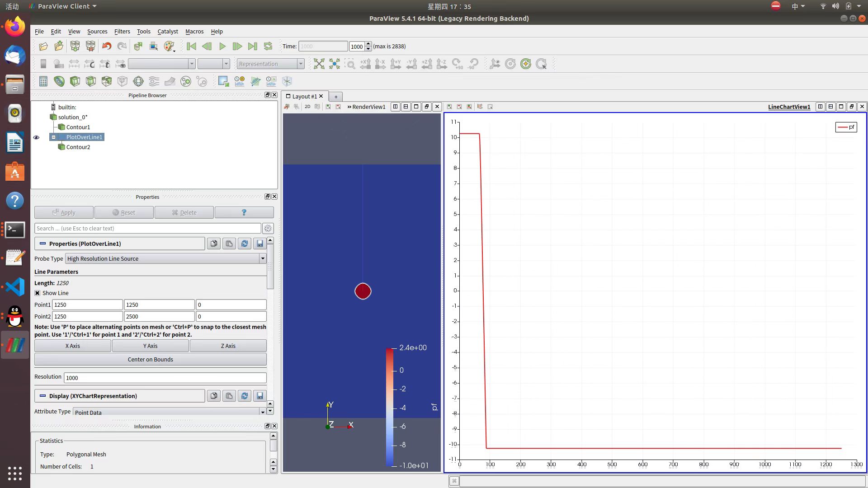
Task: Click the Point2 Y value field
Action: (159, 316)
